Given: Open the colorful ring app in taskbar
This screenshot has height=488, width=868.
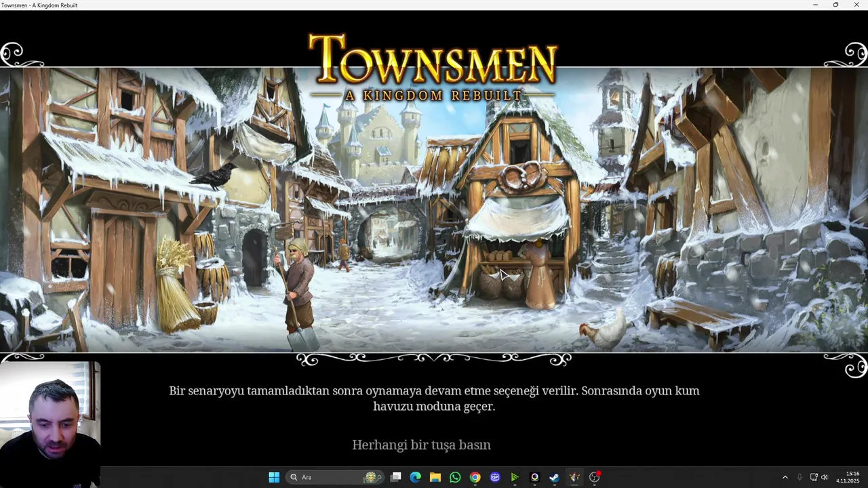Looking at the screenshot, I should 534,477.
